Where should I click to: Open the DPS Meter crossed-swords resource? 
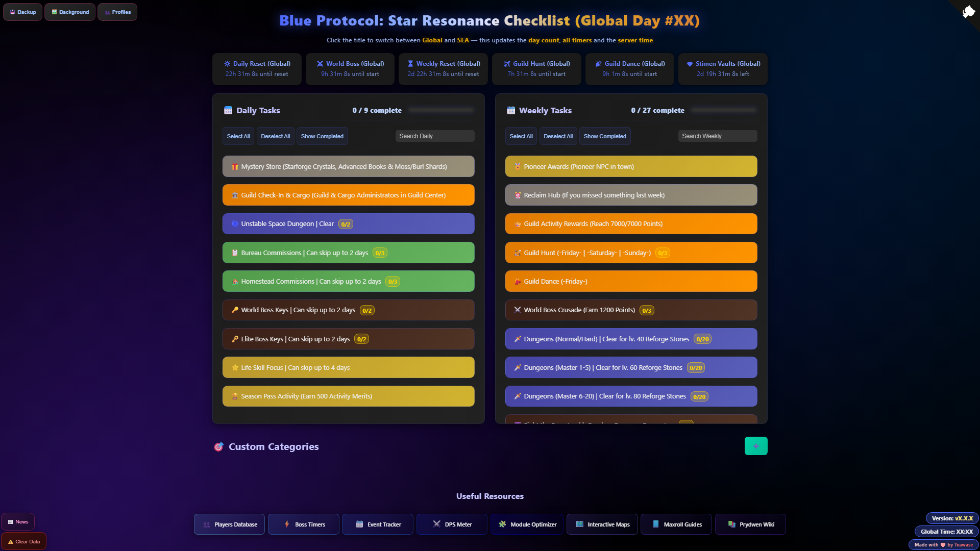click(x=452, y=524)
